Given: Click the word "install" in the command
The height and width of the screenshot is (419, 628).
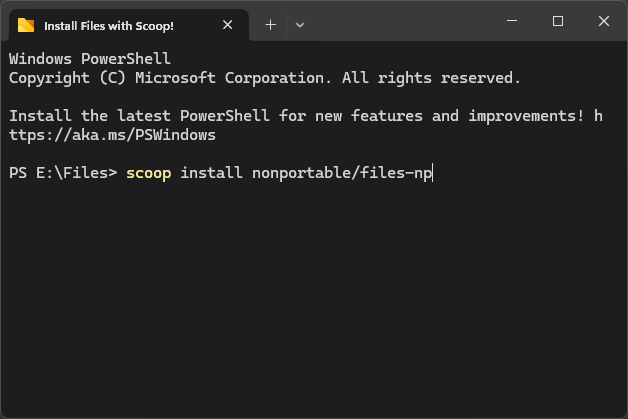Looking at the screenshot, I should [211, 173].
